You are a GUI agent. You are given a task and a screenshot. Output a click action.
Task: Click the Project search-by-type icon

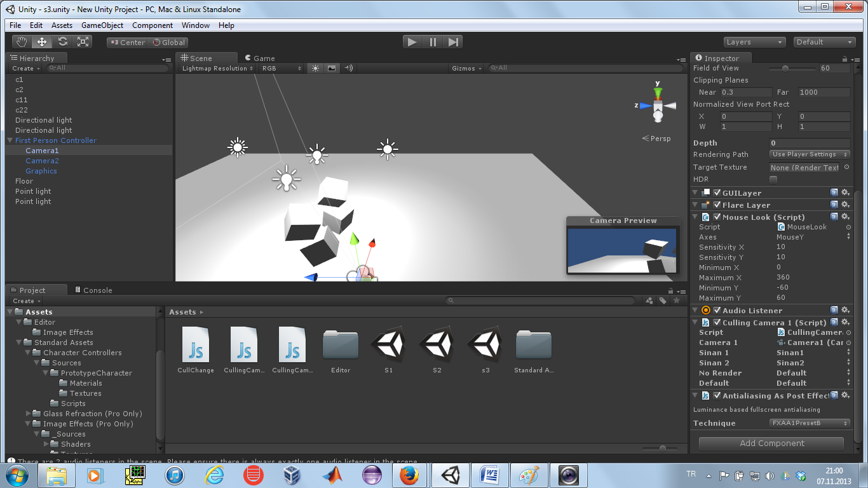click(649, 301)
